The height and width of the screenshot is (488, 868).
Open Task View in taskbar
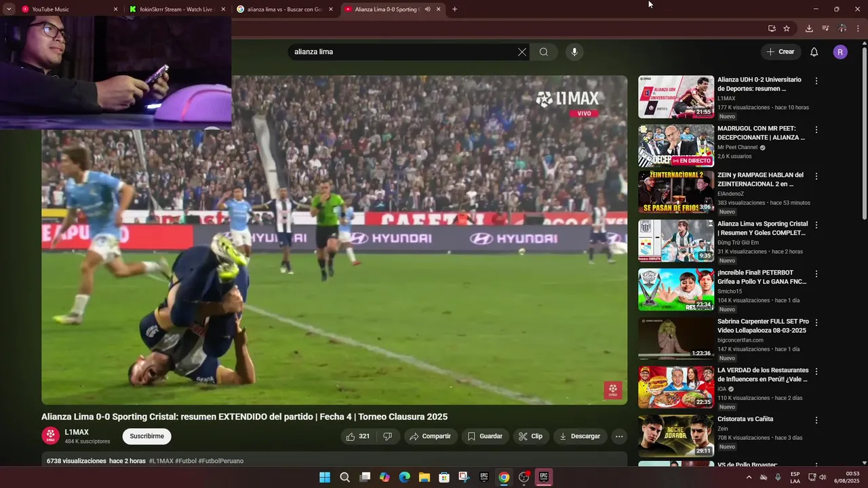(x=365, y=477)
